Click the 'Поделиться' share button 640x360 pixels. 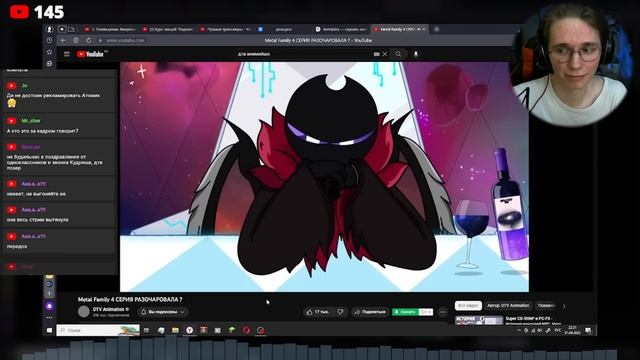coord(370,312)
